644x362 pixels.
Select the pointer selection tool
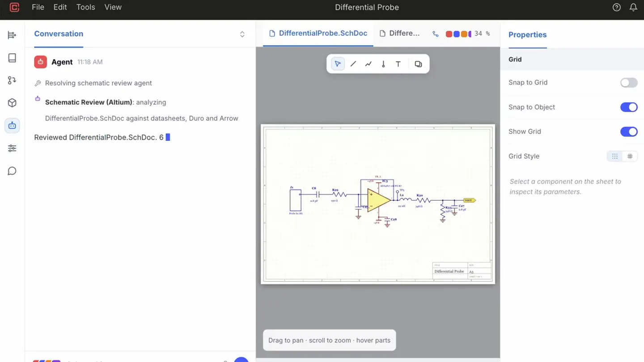338,64
